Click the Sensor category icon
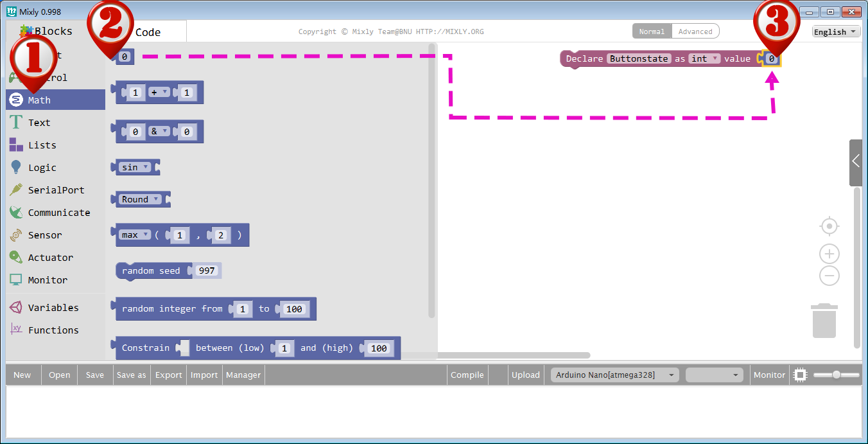Screen dimensions: 868x444 [16, 235]
